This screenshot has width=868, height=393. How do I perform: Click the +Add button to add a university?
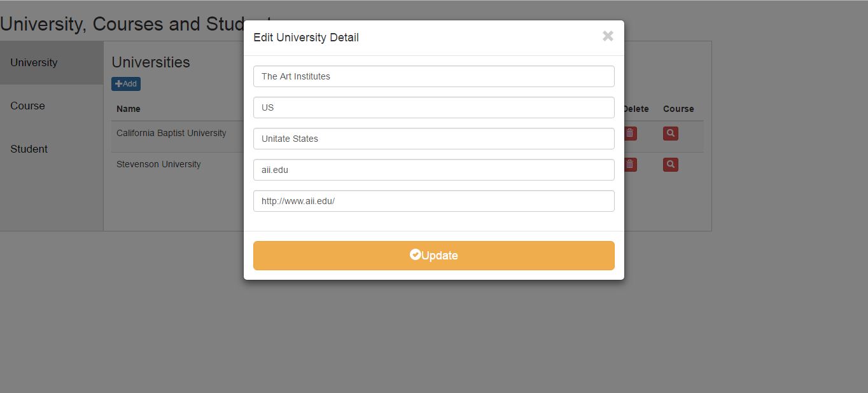tap(125, 83)
